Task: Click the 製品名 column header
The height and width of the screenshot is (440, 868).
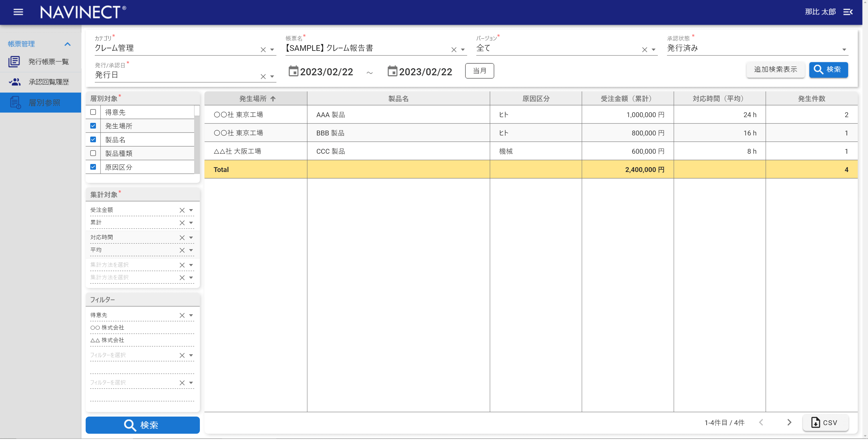Action: click(x=399, y=99)
